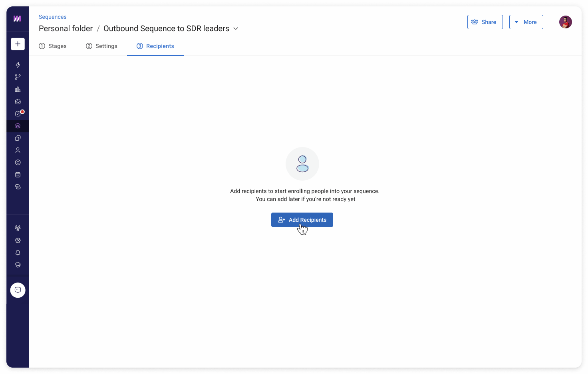Open the Rules workflow icon
The height and width of the screenshot is (374, 588).
(18, 77)
